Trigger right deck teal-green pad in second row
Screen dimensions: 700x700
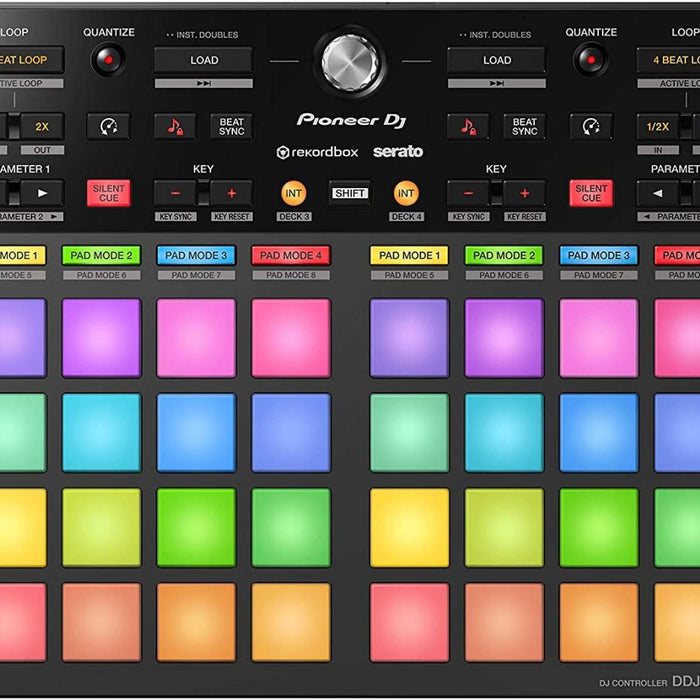[409, 433]
